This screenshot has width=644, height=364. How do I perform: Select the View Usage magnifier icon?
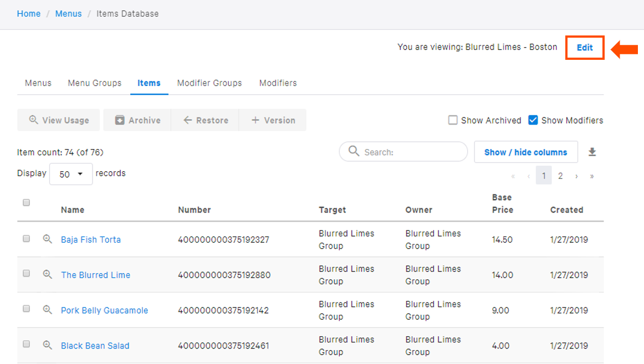coord(34,120)
